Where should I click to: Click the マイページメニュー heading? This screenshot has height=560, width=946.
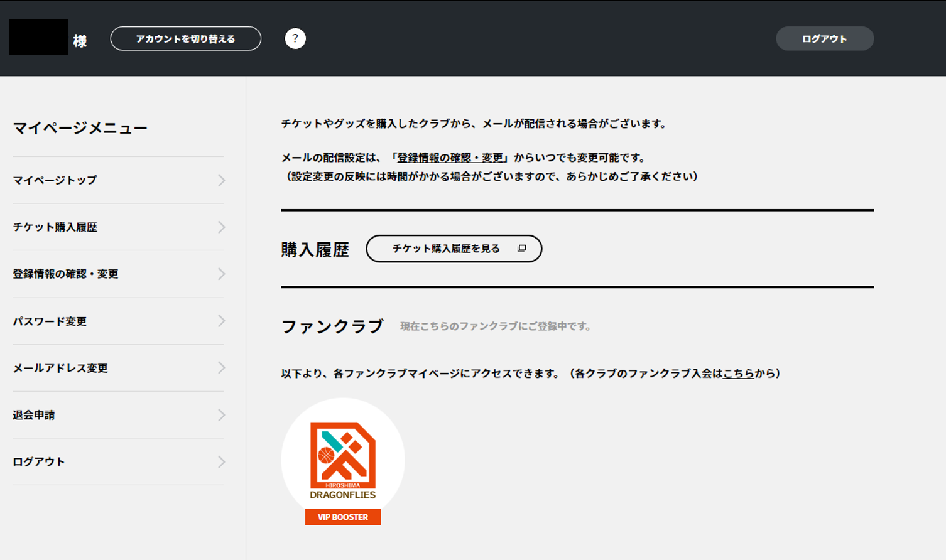pyautogui.click(x=80, y=128)
